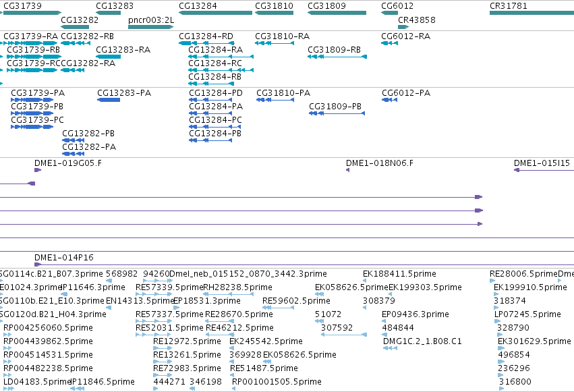The image size is (574, 392).
Task: Click BAC end DME1-018N06.F
Action: (348, 170)
